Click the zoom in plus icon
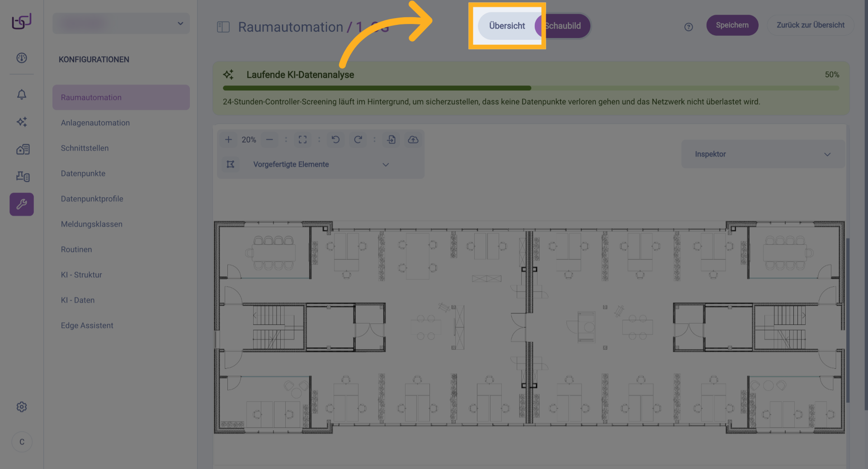This screenshot has height=469, width=868. (x=228, y=140)
